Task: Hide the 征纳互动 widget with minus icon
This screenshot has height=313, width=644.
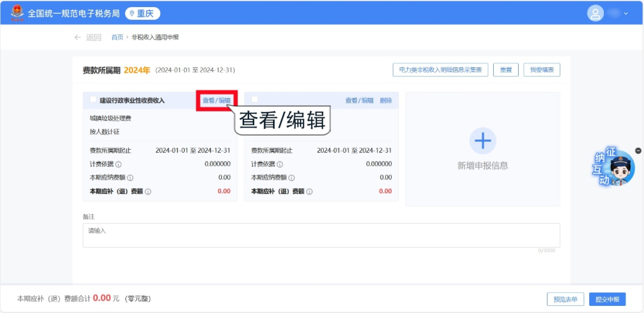Action: 638,151
